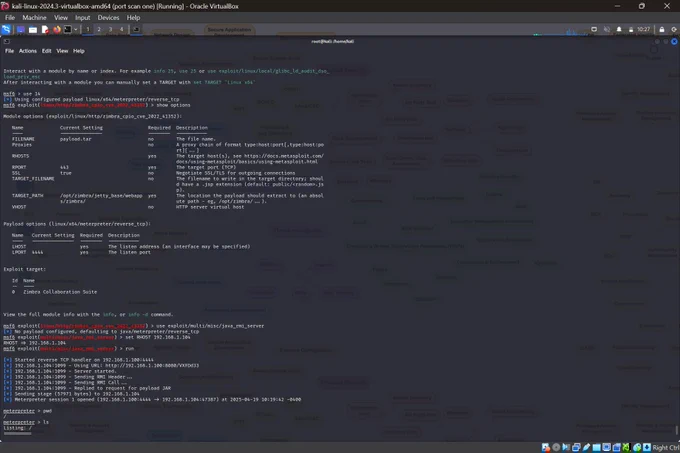The image size is (680, 453).
Task: Click the VirtualBox keyboard capture arrow icon
Action: point(647,447)
